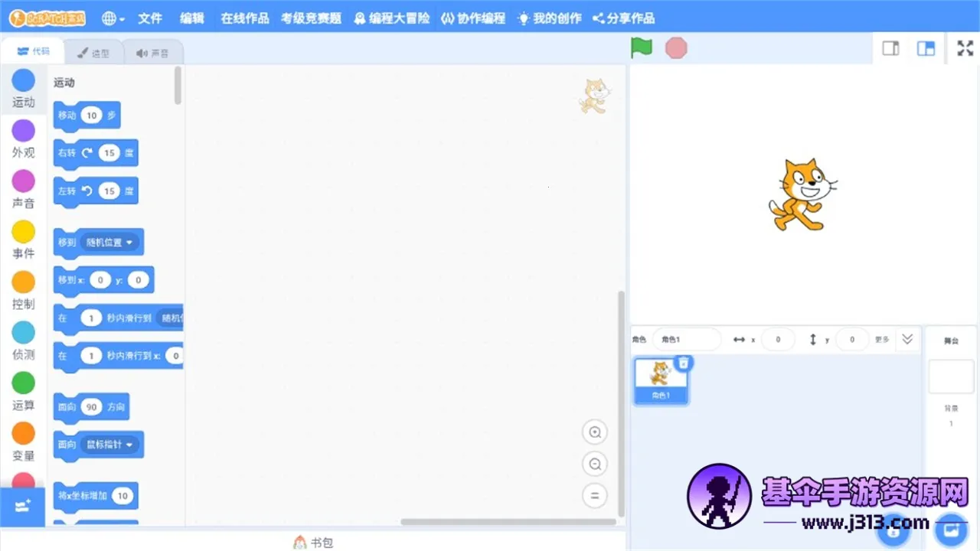Screen dimensions: 980x551
Task: Open the language globe dropdown
Action: click(114, 18)
